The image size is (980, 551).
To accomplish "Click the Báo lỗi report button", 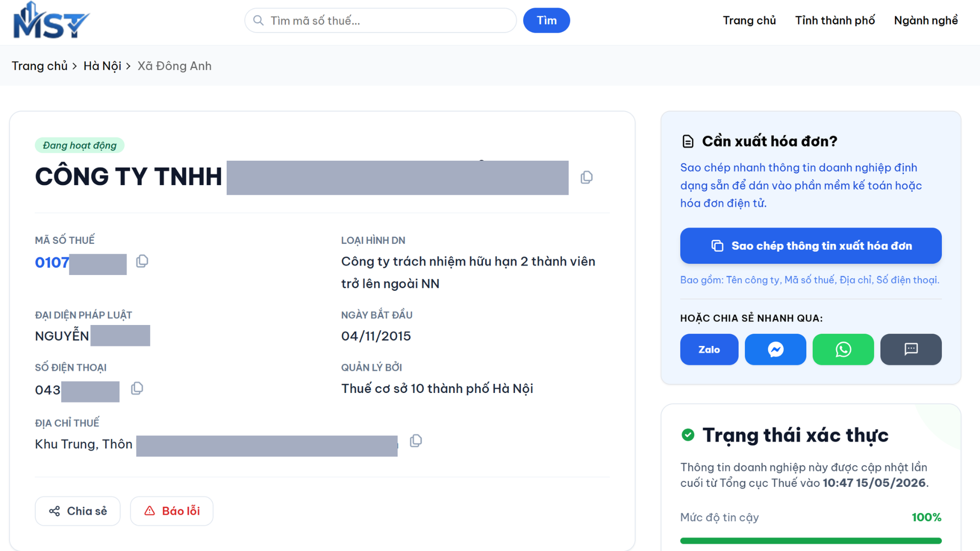I will [x=171, y=511].
